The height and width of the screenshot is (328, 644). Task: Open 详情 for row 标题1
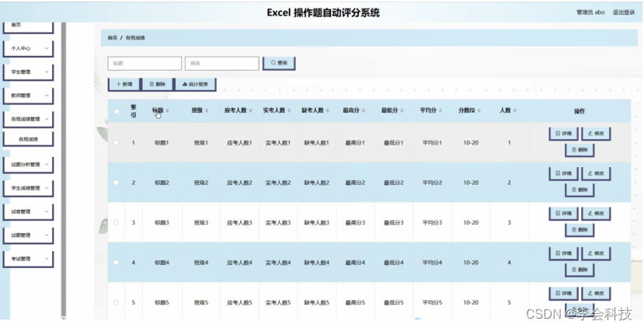(x=563, y=134)
